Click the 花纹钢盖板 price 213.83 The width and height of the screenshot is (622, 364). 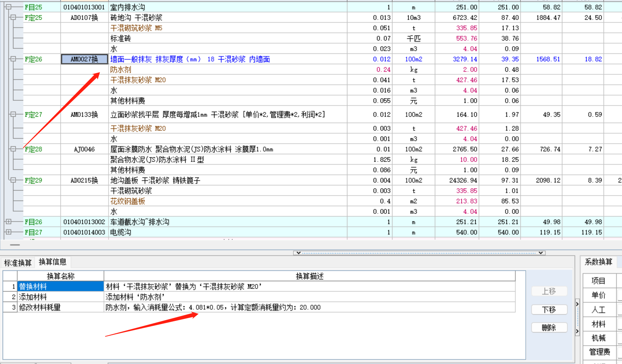coord(467,201)
